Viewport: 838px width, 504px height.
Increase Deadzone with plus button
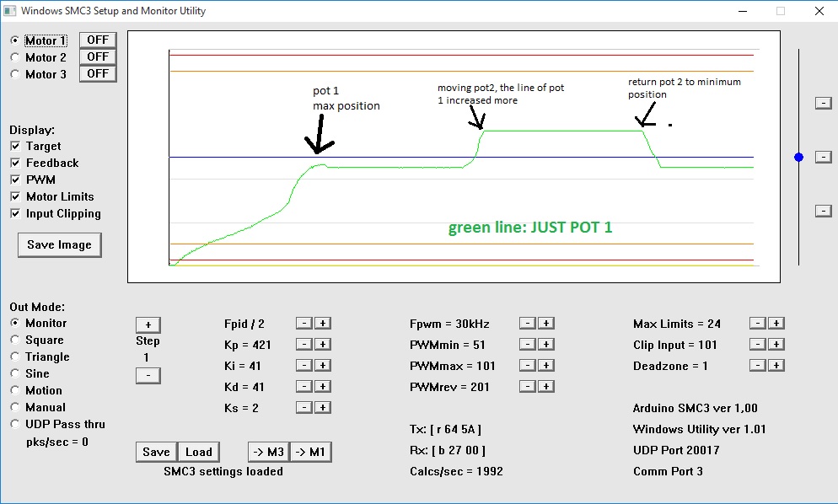tap(776, 366)
